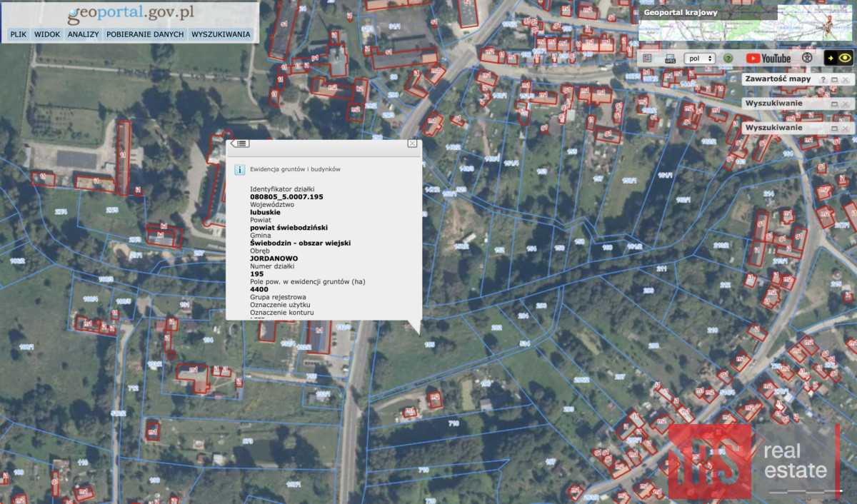This screenshot has width=857, height=504.
Task: Click the back-to-list icon in popup
Action: 240,143
